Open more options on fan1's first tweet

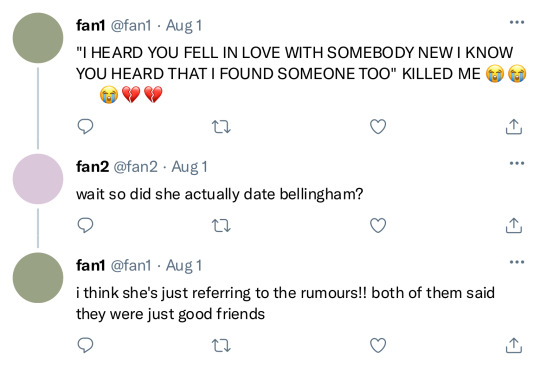point(517,22)
